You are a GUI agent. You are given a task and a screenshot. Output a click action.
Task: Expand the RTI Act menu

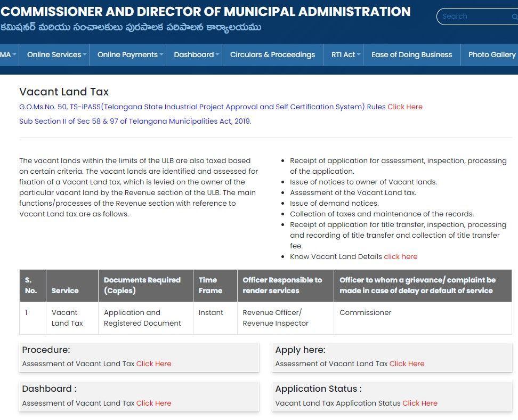343,54
